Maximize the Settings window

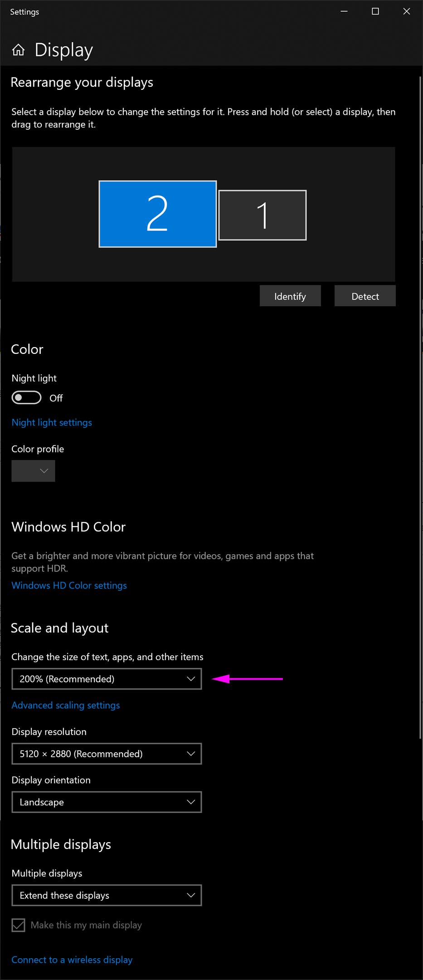click(375, 11)
